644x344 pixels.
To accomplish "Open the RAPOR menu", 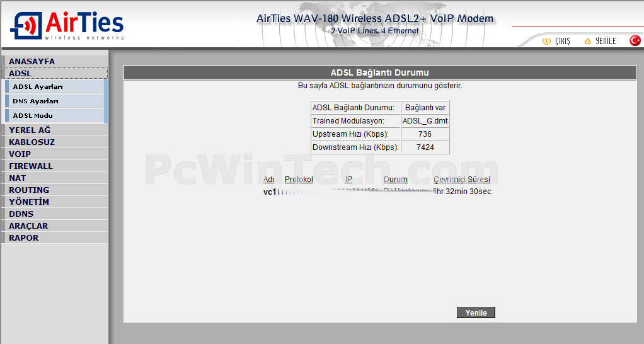I will 55,238.
